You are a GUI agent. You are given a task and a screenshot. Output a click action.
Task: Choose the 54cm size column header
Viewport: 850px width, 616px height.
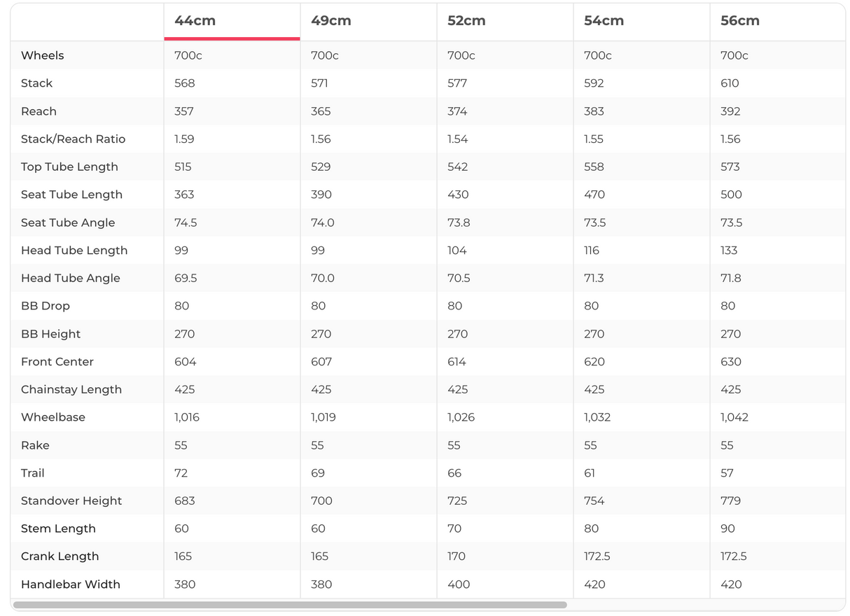(604, 21)
